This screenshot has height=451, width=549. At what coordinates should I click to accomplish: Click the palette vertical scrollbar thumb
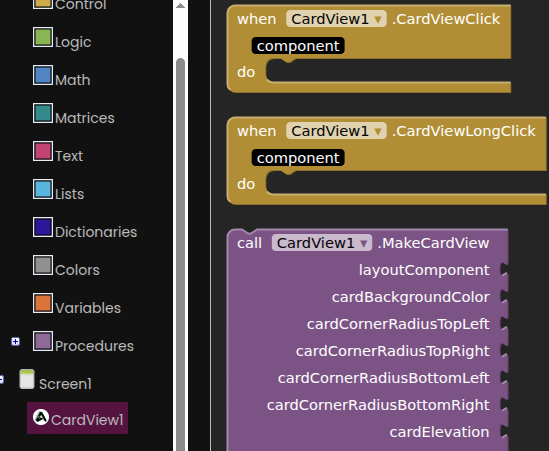(x=180, y=254)
